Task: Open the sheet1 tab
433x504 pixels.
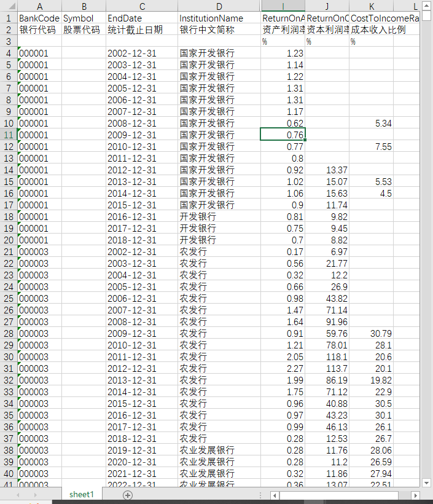Action: (x=82, y=494)
